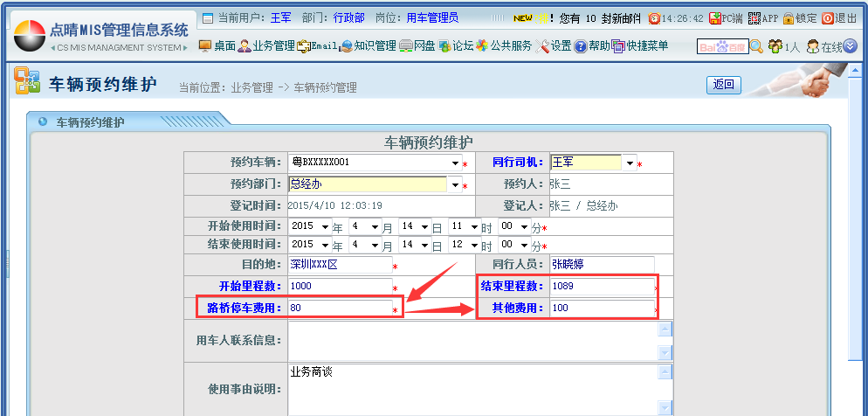Open the 公共服务 menu
Viewport: 868px width, 416px height.
pos(504,46)
